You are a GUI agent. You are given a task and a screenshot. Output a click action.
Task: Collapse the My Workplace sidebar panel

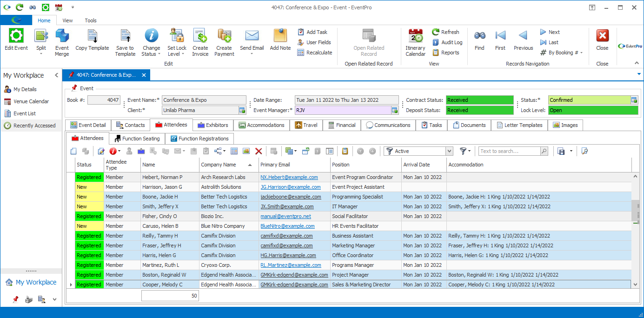tap(56, 75)
